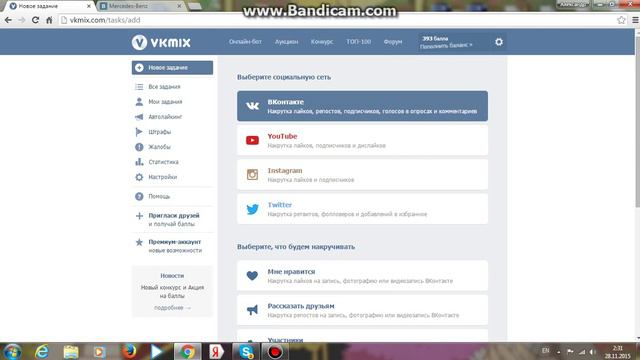Open Skype from taskbar
The height and width of the screenshot is (360, 640).
pyautogui.click(x=246, y=351)
